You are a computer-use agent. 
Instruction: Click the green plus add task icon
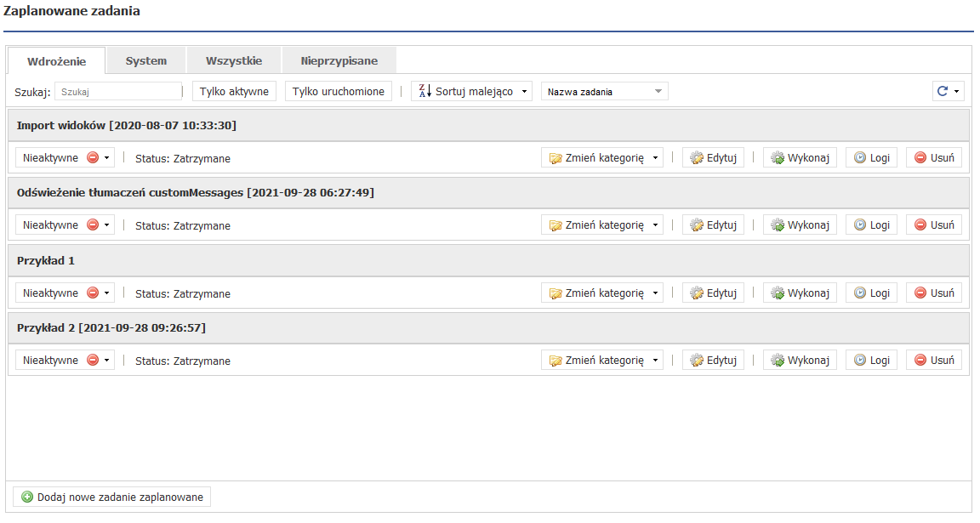27,497
